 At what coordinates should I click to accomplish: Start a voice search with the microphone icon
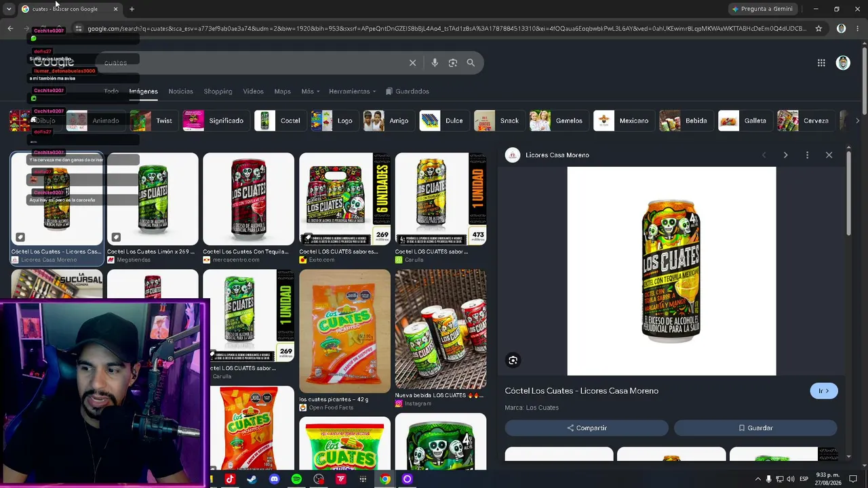[x=435, y=62]
